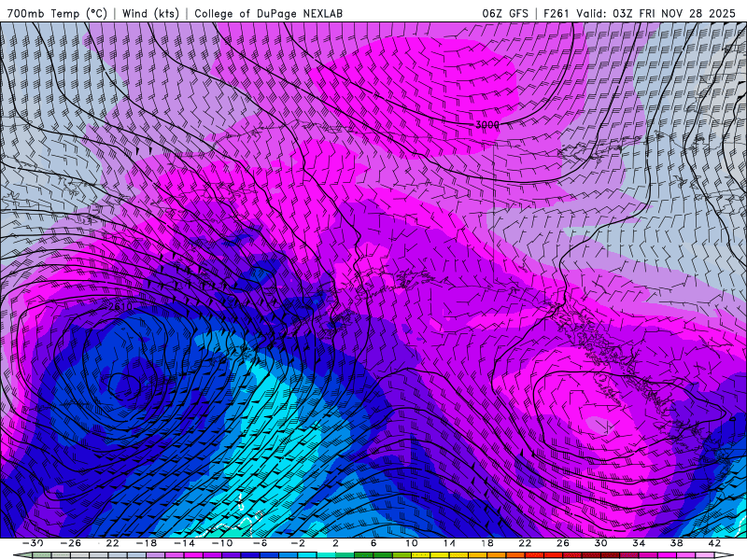This screenshot has width=747, height=560.
Task: Click the '18' colorbar scale value
Action: click(486, 543)
